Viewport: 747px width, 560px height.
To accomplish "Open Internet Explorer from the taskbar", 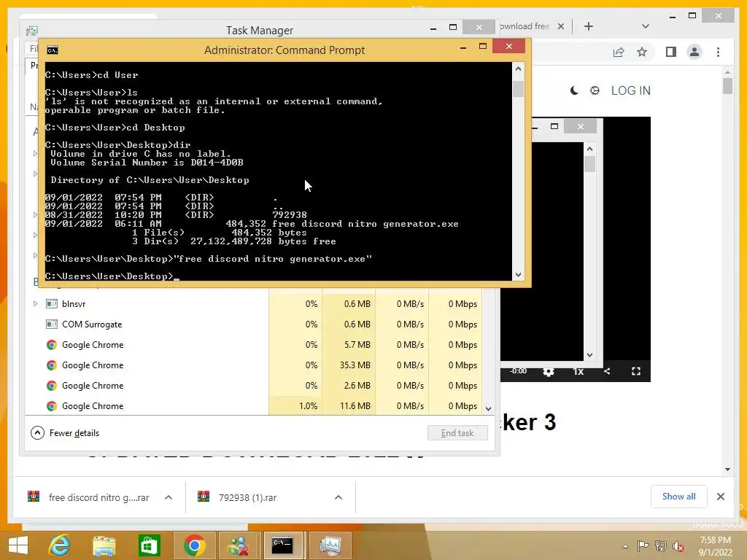I will tap(60, 545).
